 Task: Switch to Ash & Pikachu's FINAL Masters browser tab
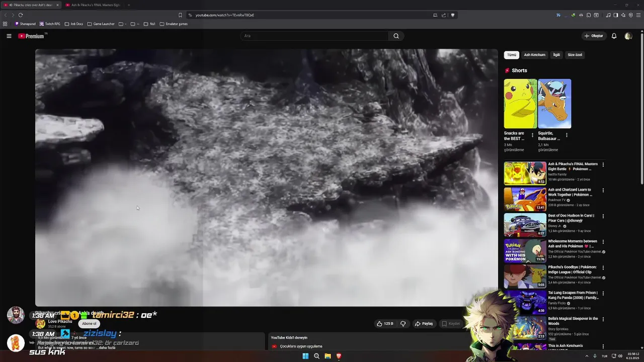(93, 5)
